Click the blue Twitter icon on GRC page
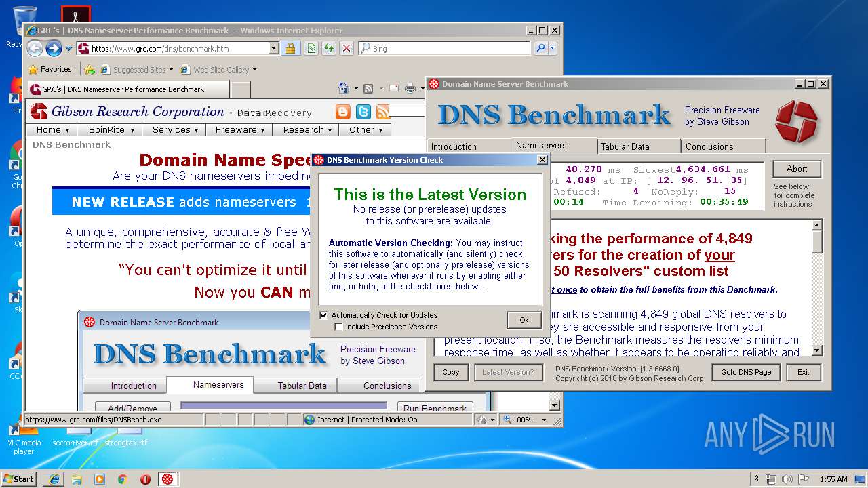Viewport: 868px width, 488px height. pos(363,112)
